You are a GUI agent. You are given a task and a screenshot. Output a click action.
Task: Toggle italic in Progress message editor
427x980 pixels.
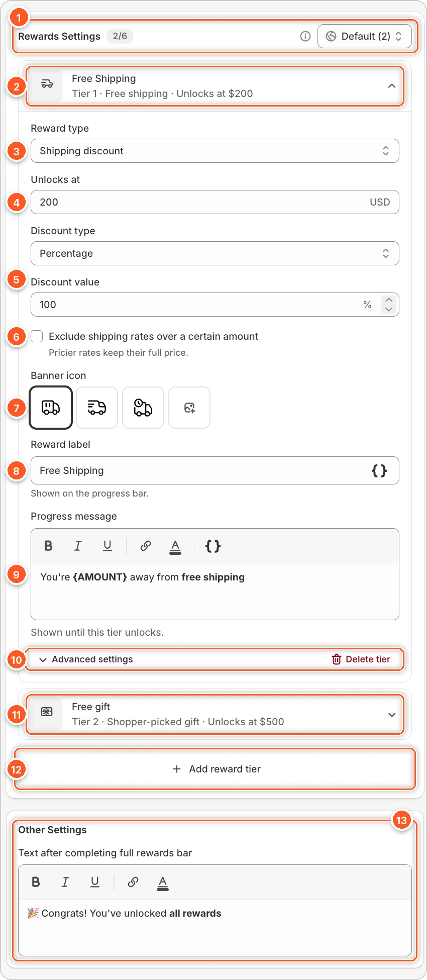tap(78, 546)
